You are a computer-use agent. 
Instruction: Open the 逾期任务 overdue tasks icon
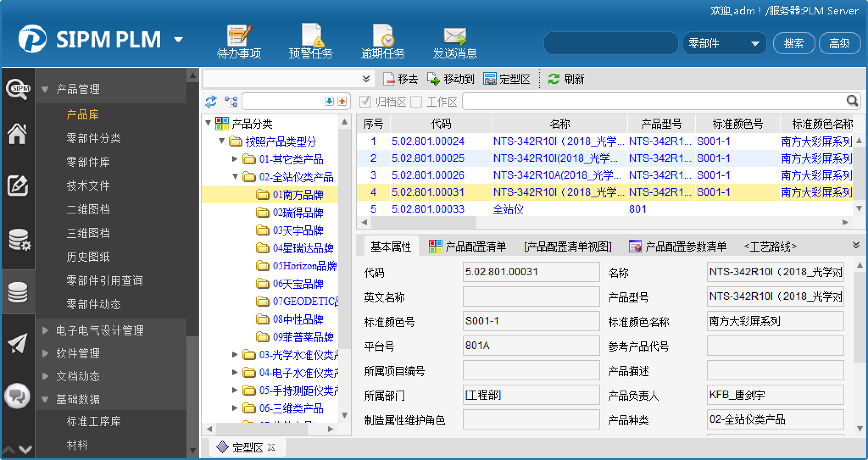coord(383,36)
